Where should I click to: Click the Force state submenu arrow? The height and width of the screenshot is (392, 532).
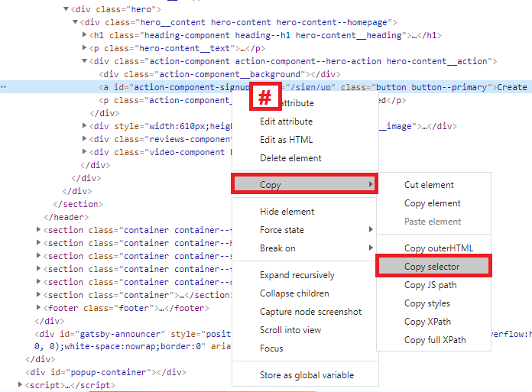[x=371, y=229]
